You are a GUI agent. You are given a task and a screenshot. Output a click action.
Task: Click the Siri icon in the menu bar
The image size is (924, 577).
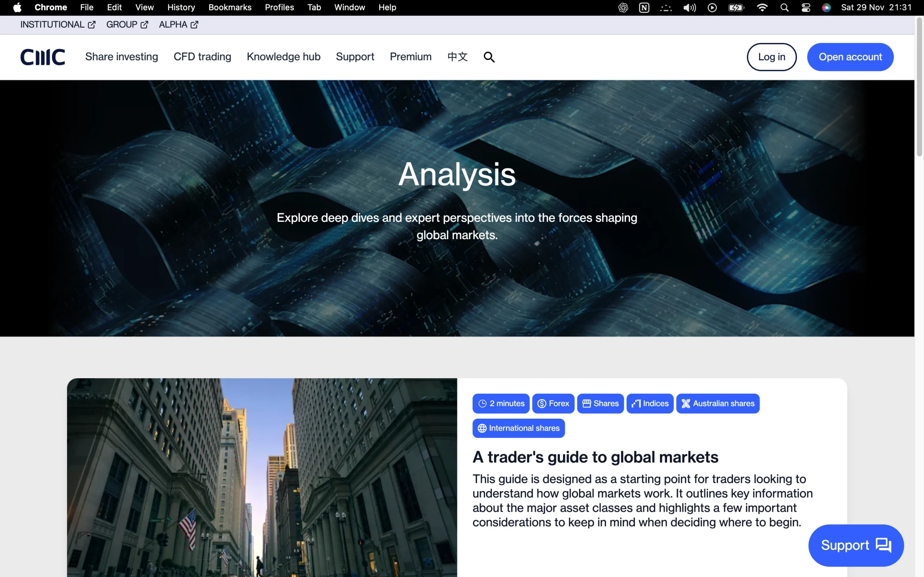point(826,7)
